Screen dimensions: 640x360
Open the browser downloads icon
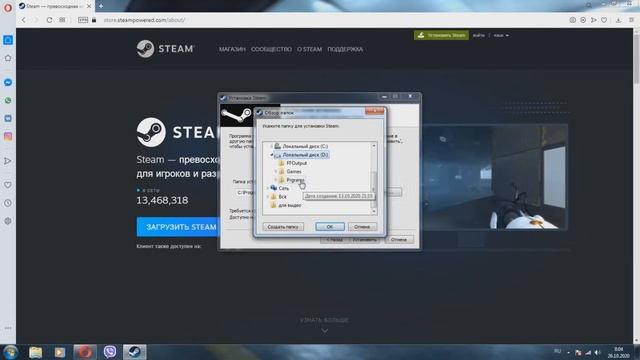(618, 20)
